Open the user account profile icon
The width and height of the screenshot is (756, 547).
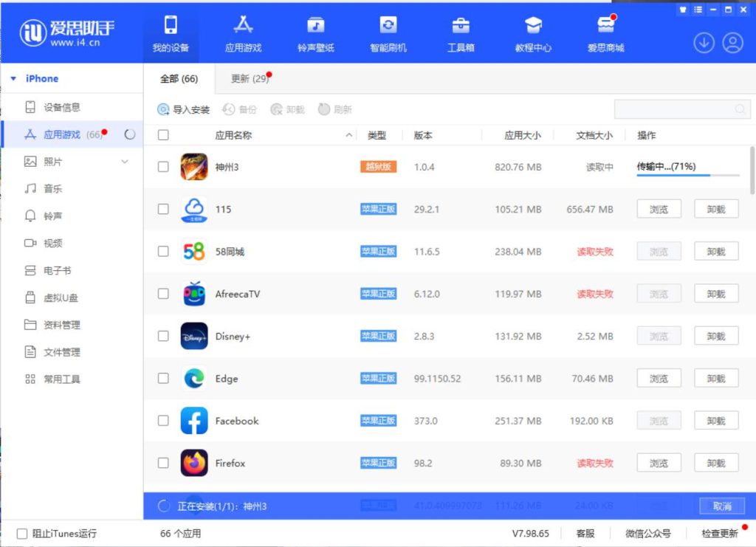click(x=732, y=43)
